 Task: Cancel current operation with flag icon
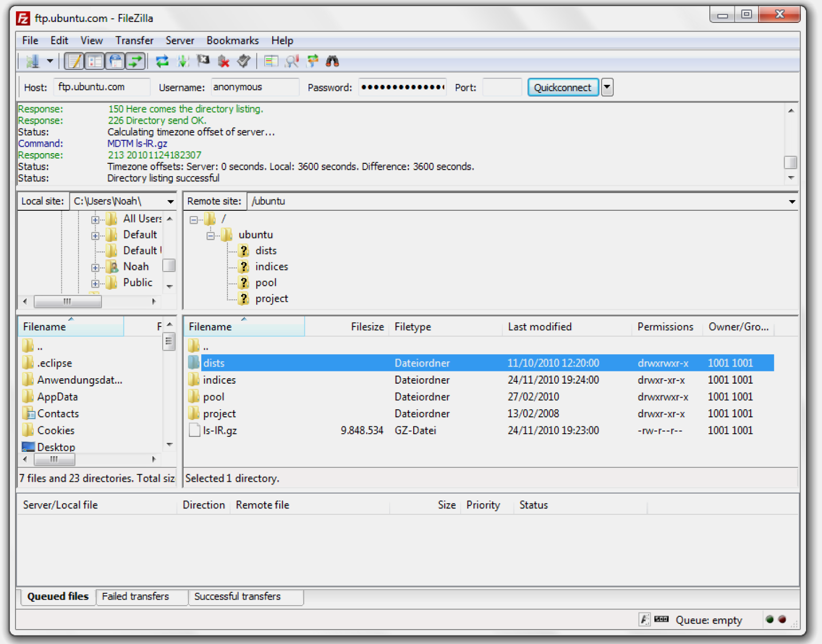click(203, 61)
